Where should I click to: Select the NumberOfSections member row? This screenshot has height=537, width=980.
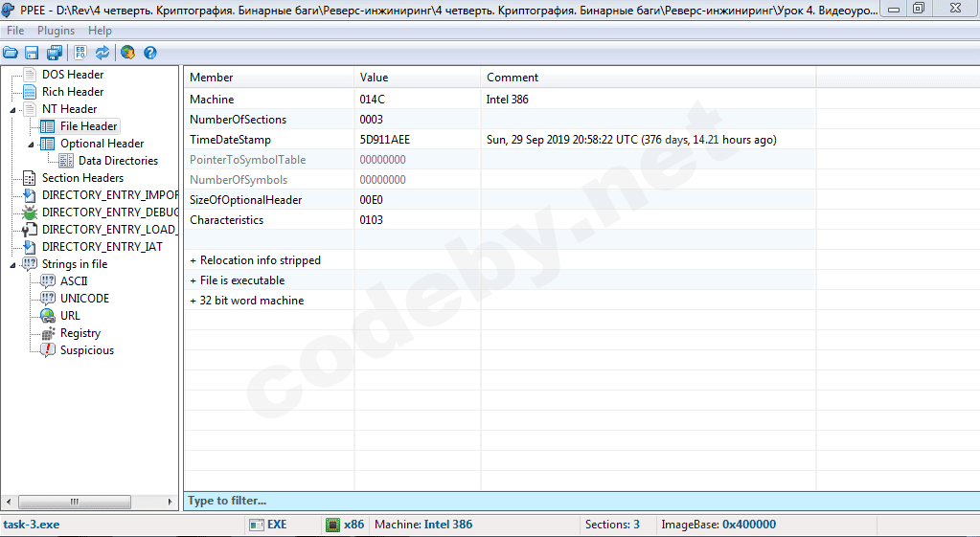(x=239, y=120)
